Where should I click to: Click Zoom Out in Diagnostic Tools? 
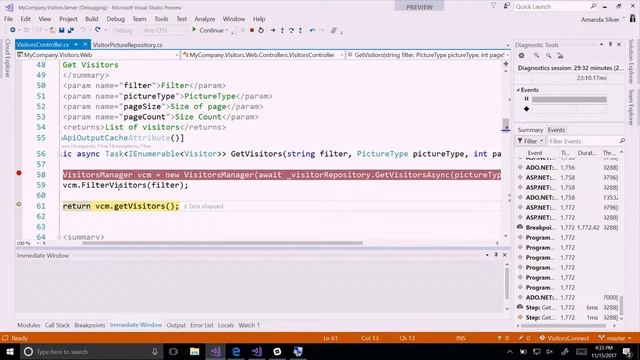tap(549, 56)
